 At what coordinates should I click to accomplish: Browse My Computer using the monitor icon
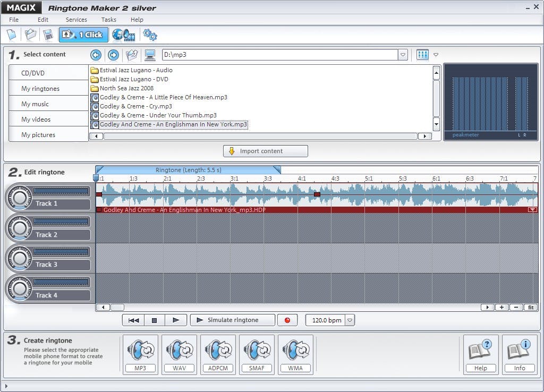coord(150,55)
